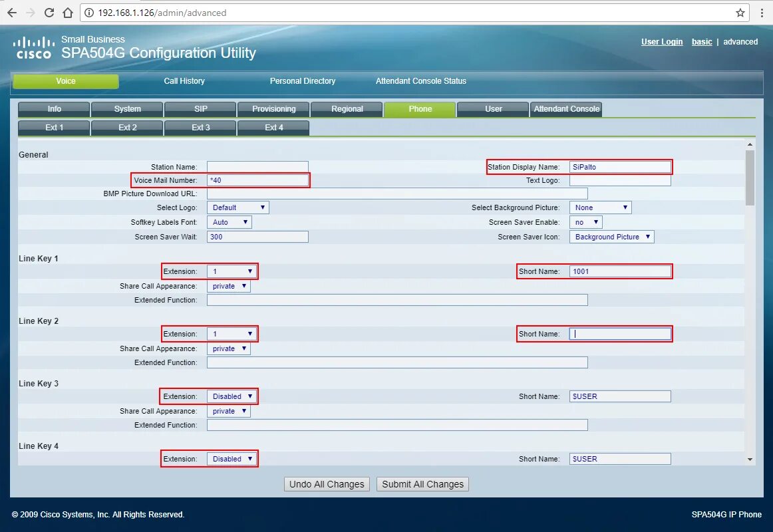This screenshot has width=773, height=532.
Task: Open Line Key 3 Extension dropdown
Action: [232, 396]
